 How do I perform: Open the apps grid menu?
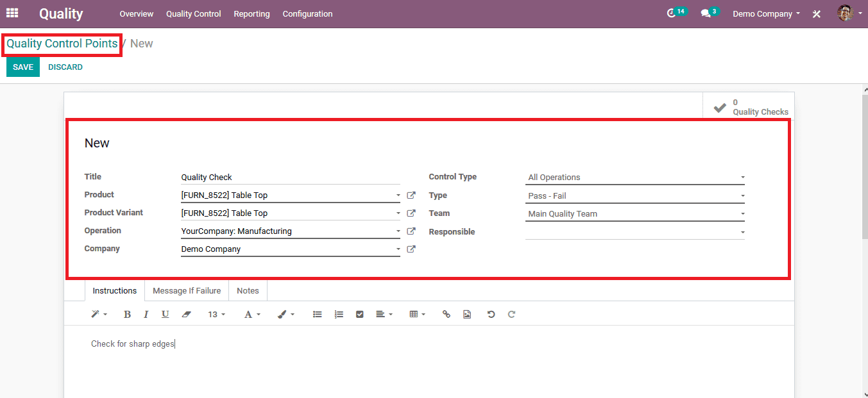[12, 13]
